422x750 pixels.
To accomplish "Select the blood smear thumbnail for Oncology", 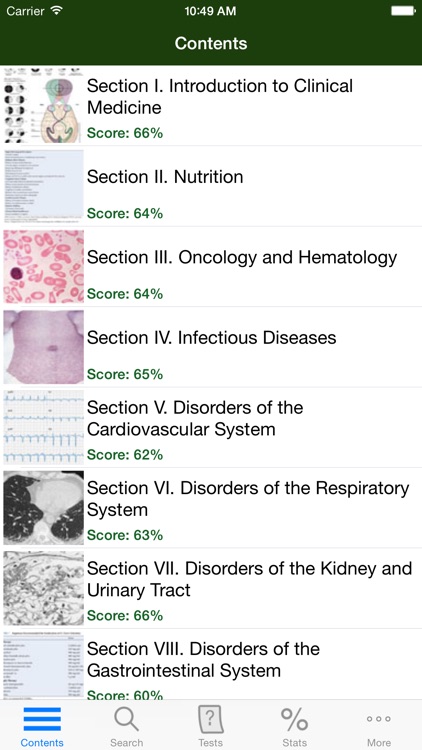I will click(44, 266).
